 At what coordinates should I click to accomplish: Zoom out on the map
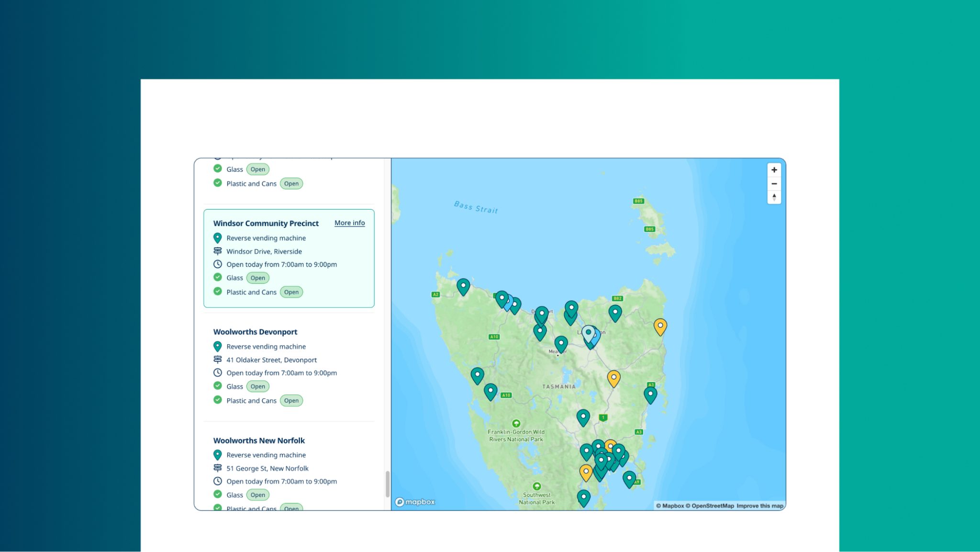point(774,184)
